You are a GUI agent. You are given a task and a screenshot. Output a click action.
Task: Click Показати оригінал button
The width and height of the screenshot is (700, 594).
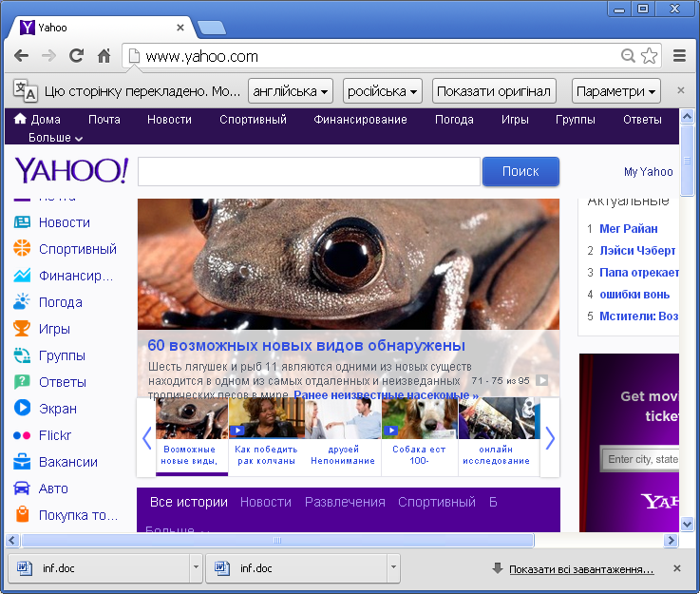click(x=494, y=91)
